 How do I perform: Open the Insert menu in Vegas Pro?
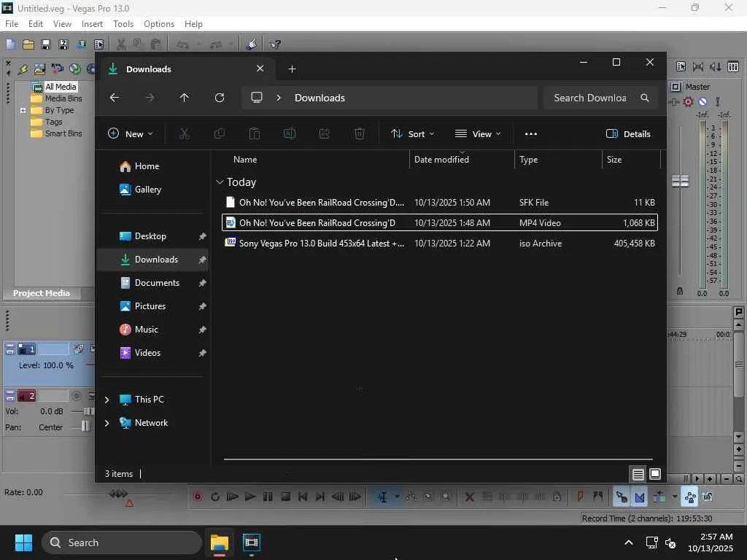pos(92,24)
